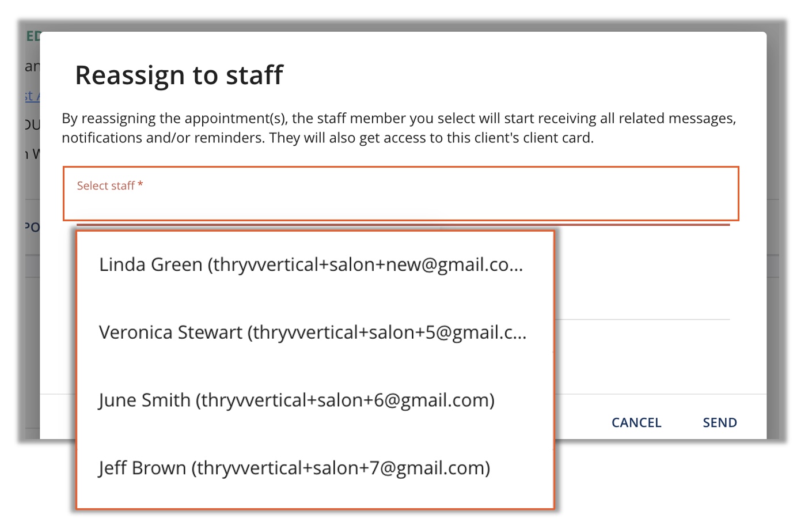Image resolution: width=812 pixels, height=522 pixels.
Task: Click SEND to confirm reassignment
Action: coord(719,422)
